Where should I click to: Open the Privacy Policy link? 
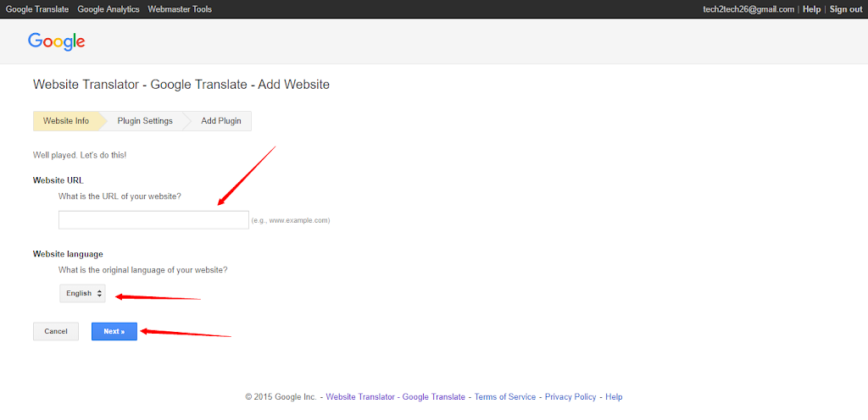pos(570,397)
